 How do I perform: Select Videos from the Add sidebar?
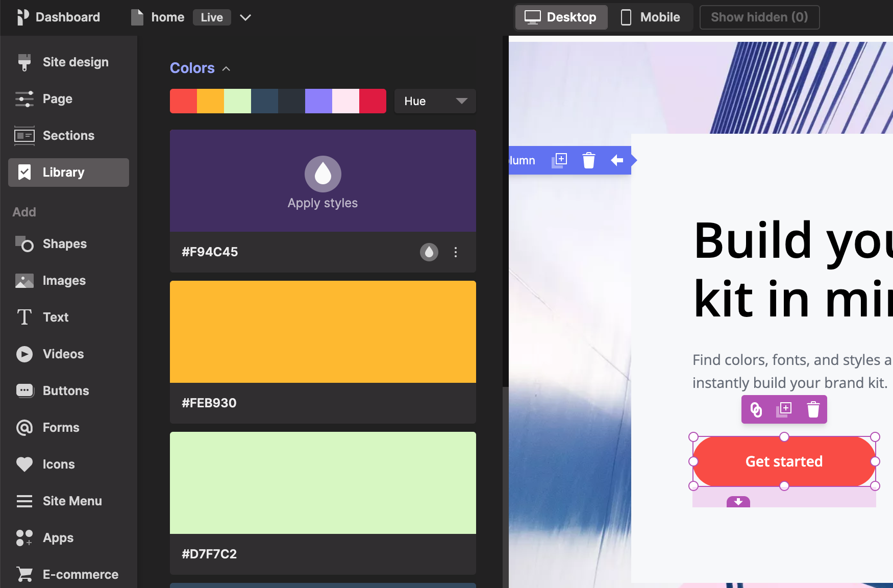point(63,354)
